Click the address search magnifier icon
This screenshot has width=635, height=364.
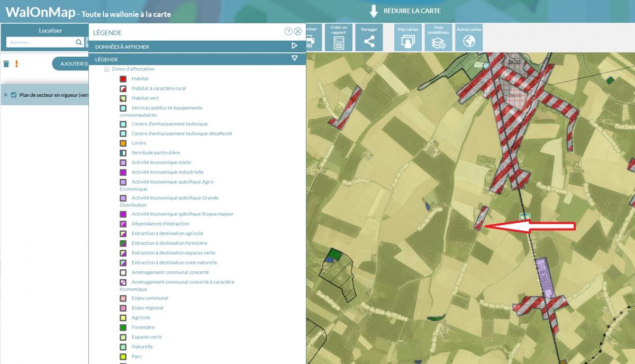click(79, 42)
